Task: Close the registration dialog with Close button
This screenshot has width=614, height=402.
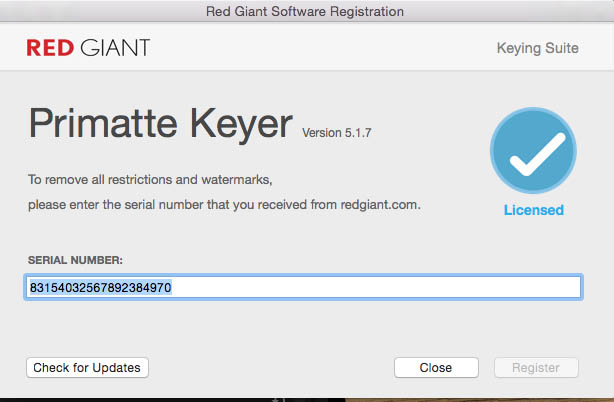Action: pyautogui.click(x=436, y=368)
